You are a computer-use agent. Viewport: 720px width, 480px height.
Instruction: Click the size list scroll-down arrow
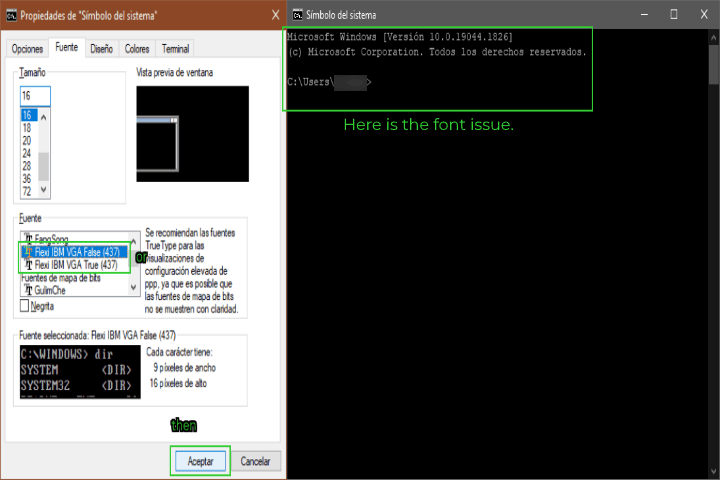[44, 189]
